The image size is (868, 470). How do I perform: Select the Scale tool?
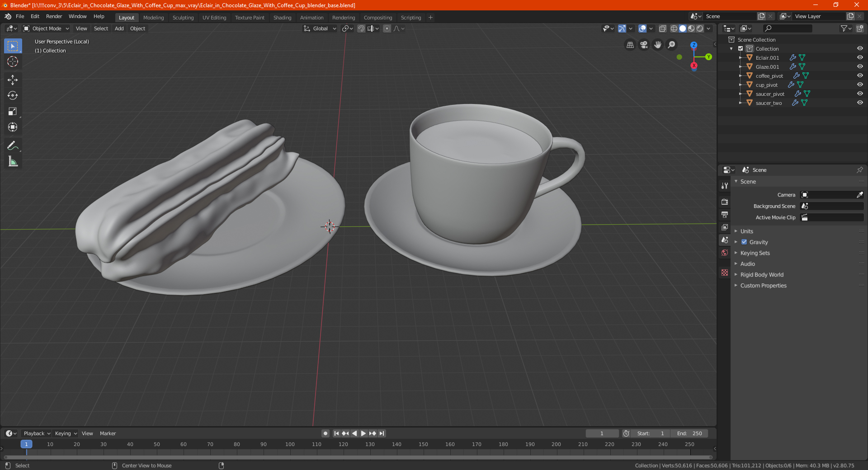pyautogui.click(x=13, y=112)
